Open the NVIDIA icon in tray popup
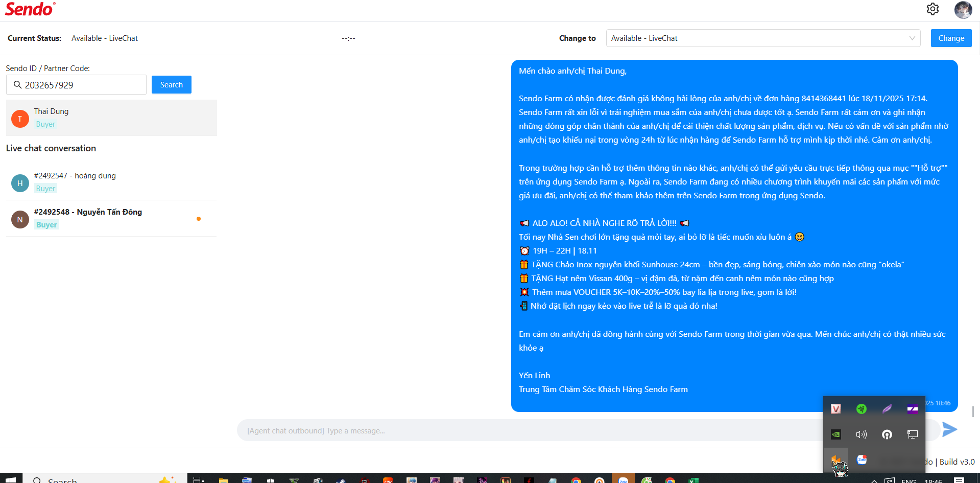 (x=836, y=434)
